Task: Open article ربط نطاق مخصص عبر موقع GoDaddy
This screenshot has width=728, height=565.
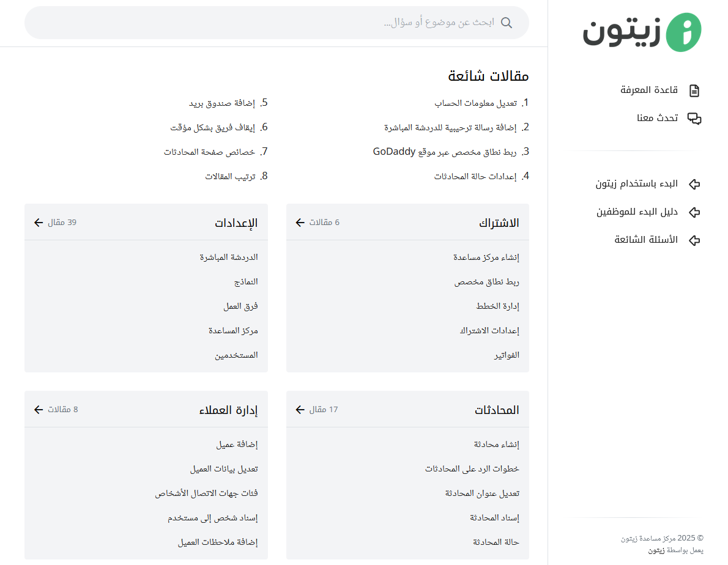Action: point(445,152)
